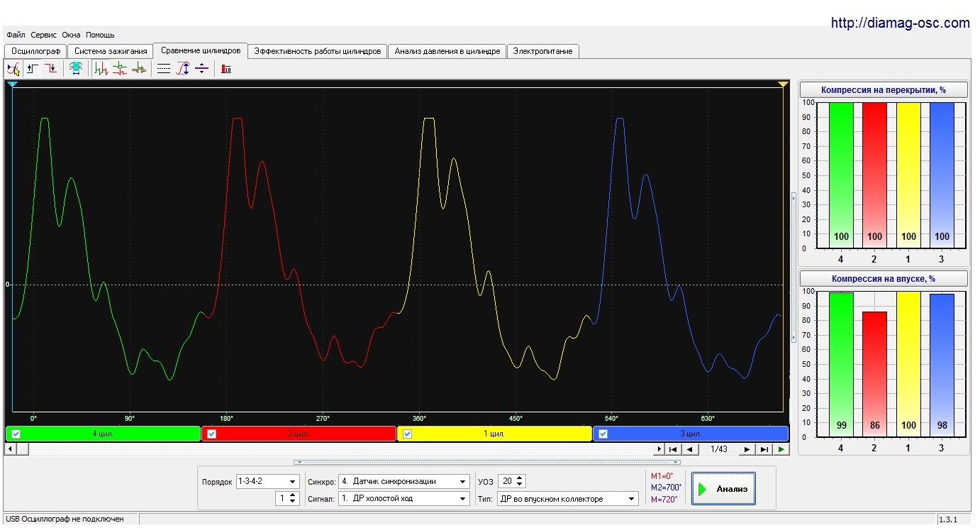Click the Компрессия на впуске header button
980x528 pixels.
pyautogui.click(x=884, y=279)
